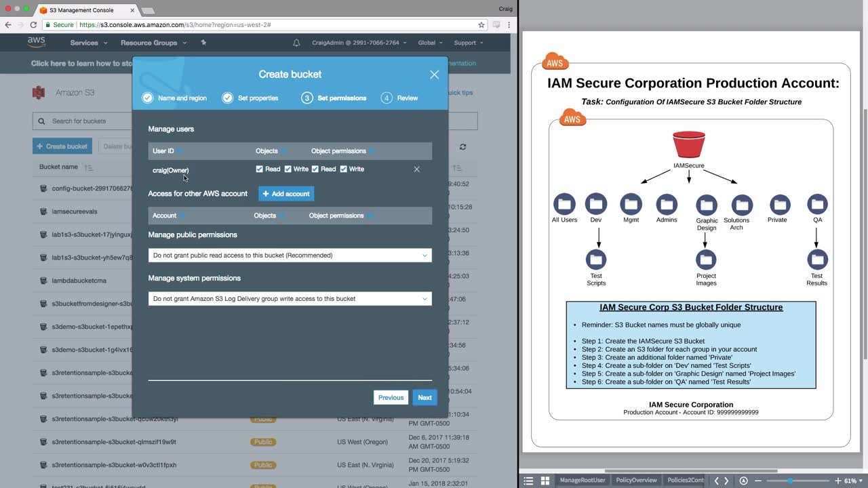Click the Create bucket button behind dialog
The width and height of the screenshot is (868, 488).
[62, 146]
